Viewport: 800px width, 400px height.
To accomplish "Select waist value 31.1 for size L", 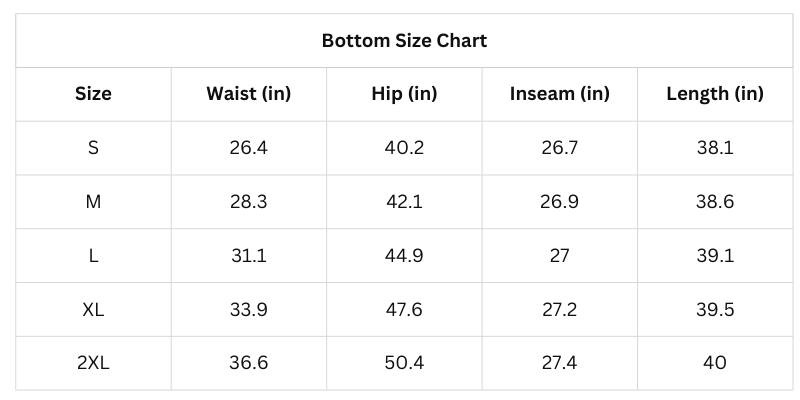I will coord(248,256).
